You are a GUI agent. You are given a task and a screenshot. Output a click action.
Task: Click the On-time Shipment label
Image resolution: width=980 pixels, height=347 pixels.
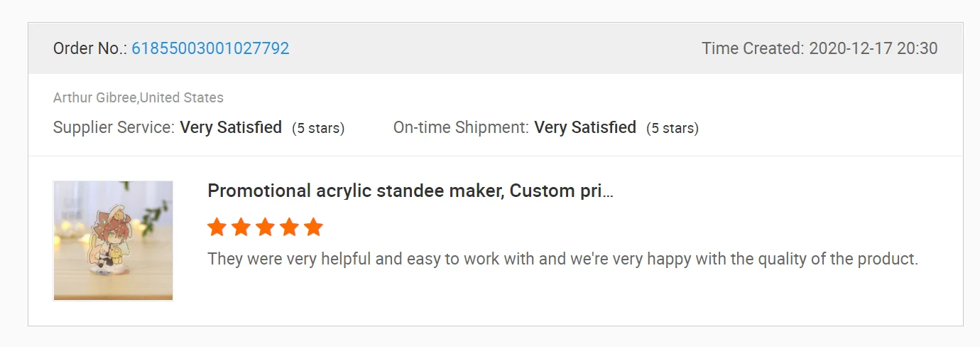pyautogui.click(x=461, y=128)
